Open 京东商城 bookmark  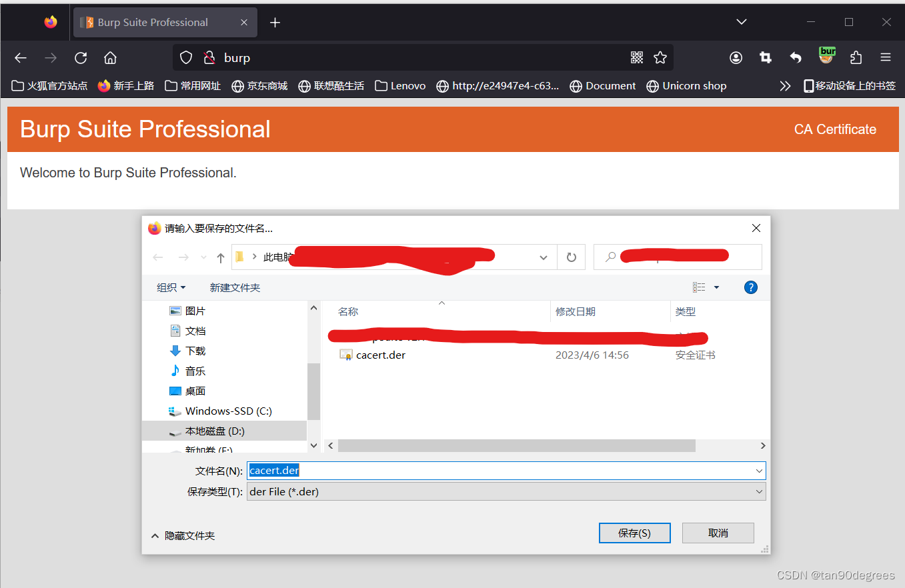259,86
